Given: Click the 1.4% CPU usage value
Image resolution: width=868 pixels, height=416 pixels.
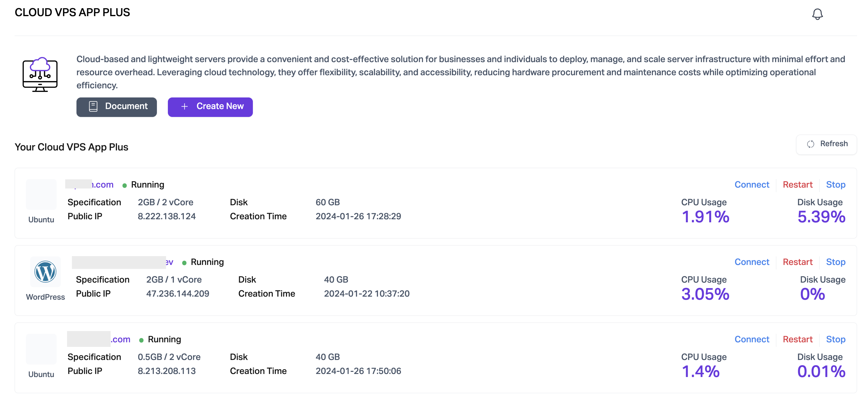Looking at the screenshot, I should 700,371.
